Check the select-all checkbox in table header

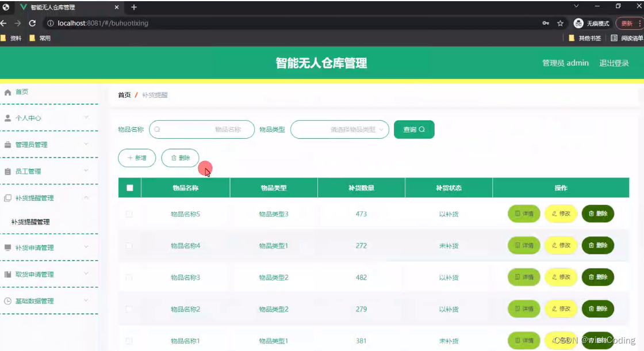(129, 187)
